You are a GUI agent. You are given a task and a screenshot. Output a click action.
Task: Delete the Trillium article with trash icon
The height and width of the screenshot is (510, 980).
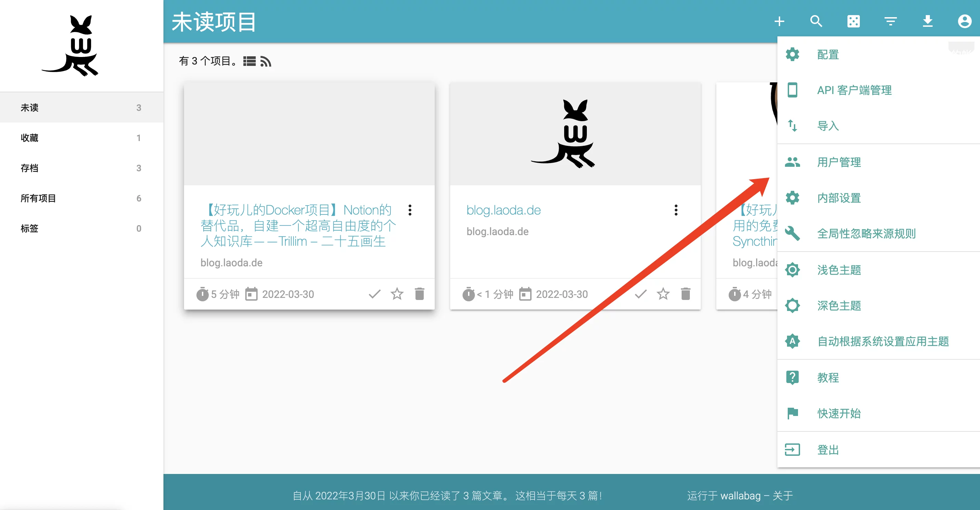coord(419,293)
